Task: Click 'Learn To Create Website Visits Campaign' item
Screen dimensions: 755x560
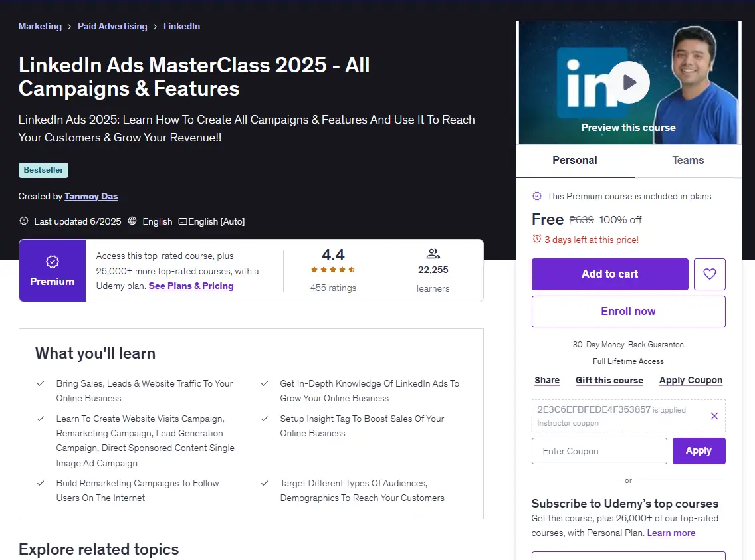Action: pyautogui.click(x=145, y=440)
